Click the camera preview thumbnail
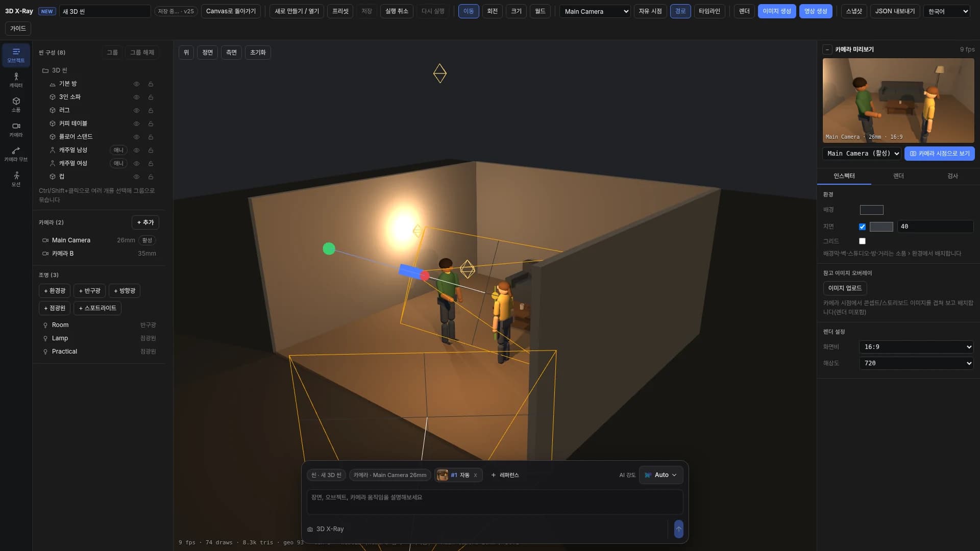The width and height of the screenshot is (980, 551). (898, 101)
